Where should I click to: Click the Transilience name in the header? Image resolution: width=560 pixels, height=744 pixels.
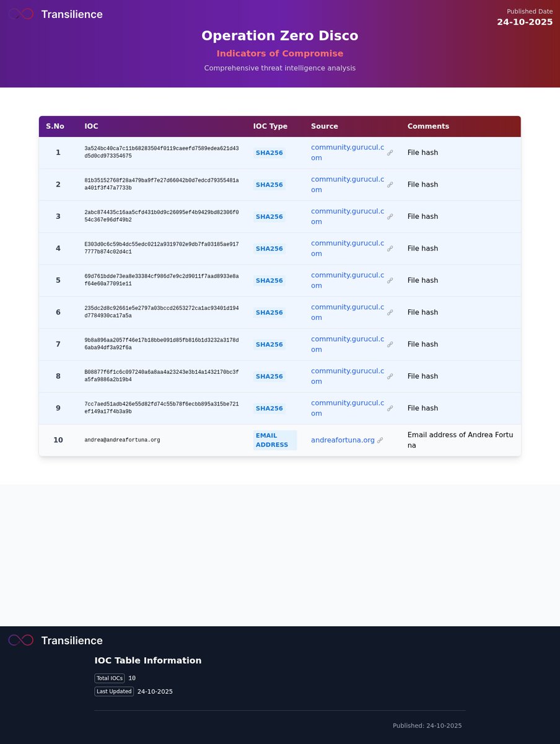72,14
